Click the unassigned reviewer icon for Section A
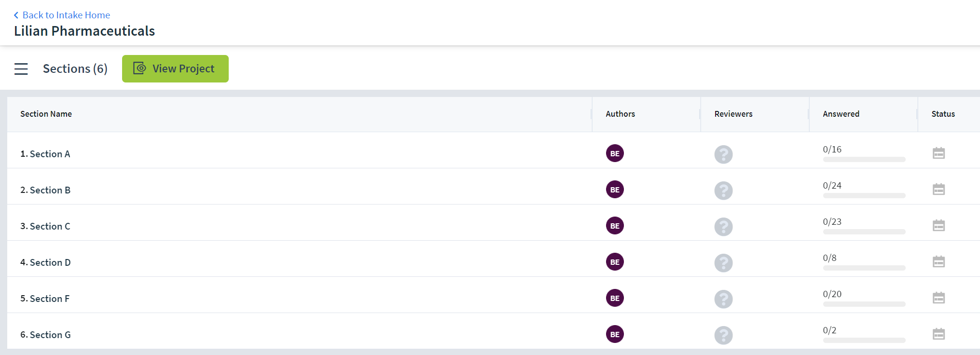980x355 pixels. click(723, 154)
